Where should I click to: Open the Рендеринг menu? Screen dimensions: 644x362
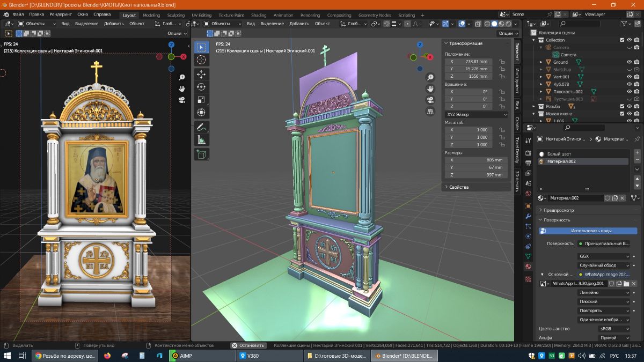(62, 15)
